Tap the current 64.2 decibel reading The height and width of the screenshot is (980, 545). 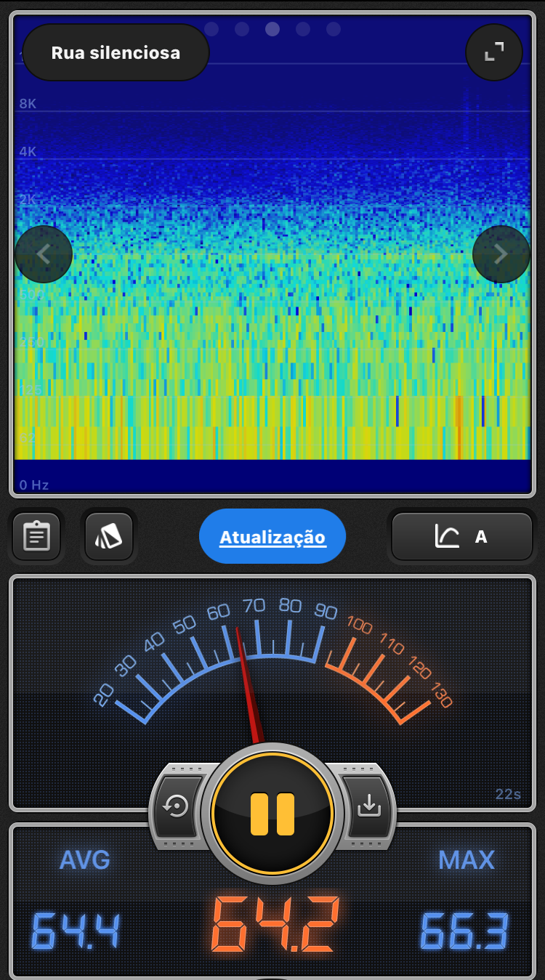click(275, 926)
